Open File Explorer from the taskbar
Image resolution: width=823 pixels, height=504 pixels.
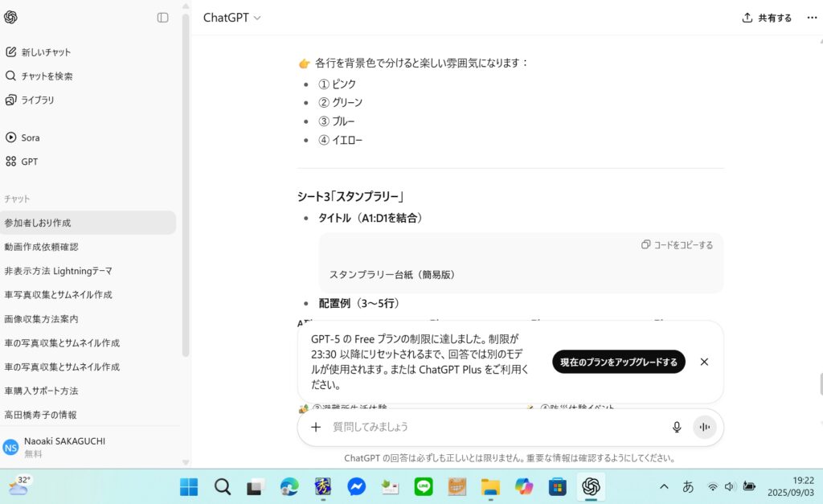point(490,487)
